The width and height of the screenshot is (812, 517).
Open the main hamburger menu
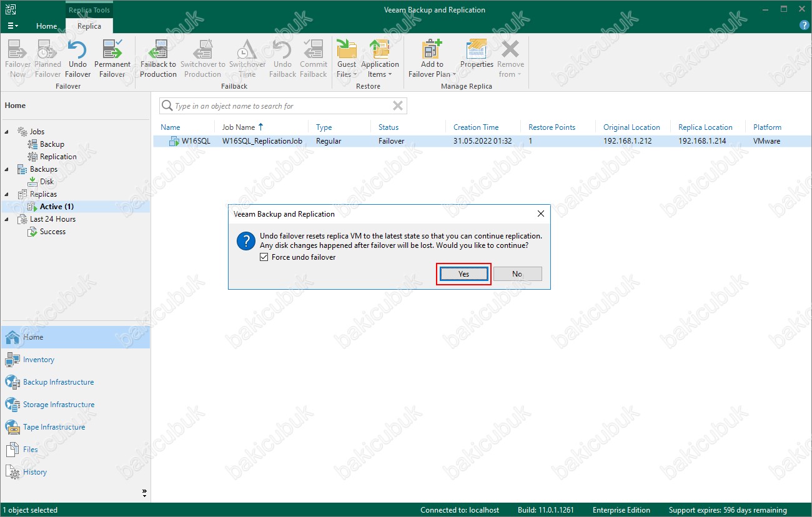point(12,26)
